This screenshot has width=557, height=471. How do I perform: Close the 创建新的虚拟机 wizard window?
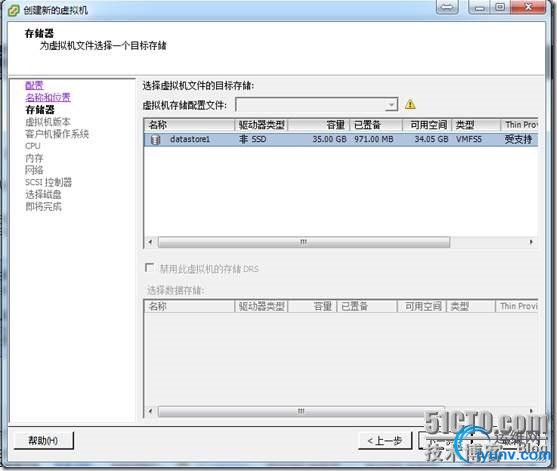[x=528, y=7]
